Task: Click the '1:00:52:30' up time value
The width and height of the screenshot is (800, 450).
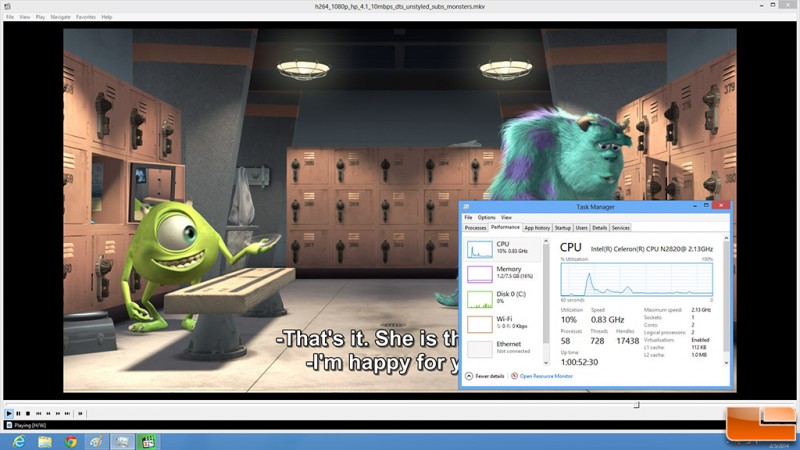Action: [x=579, y=362]
